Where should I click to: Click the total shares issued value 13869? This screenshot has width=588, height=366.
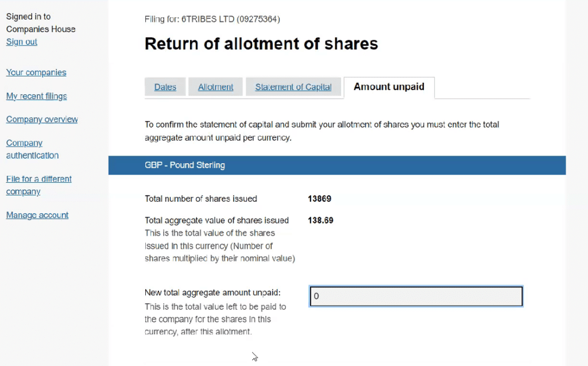click(319, 199)
